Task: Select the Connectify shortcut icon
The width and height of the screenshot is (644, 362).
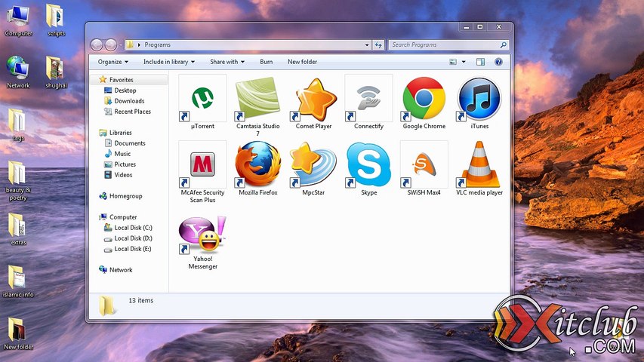Action: [x=368, y=98]
